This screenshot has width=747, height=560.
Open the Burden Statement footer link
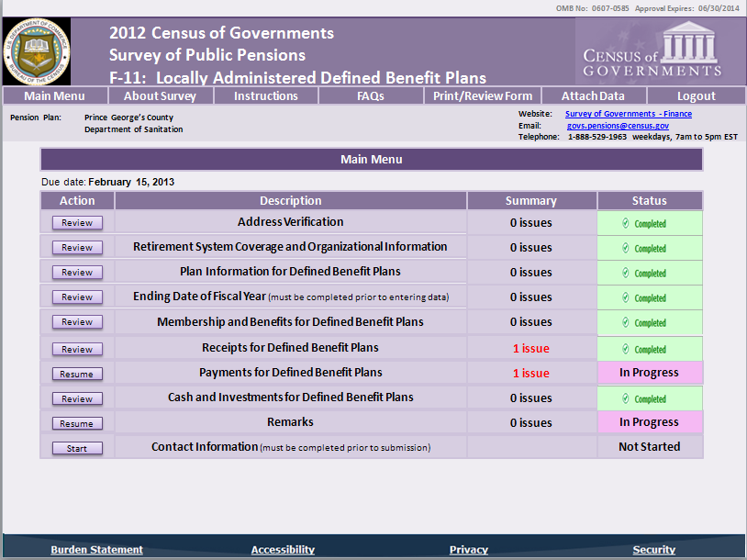(x=96, y=550)
